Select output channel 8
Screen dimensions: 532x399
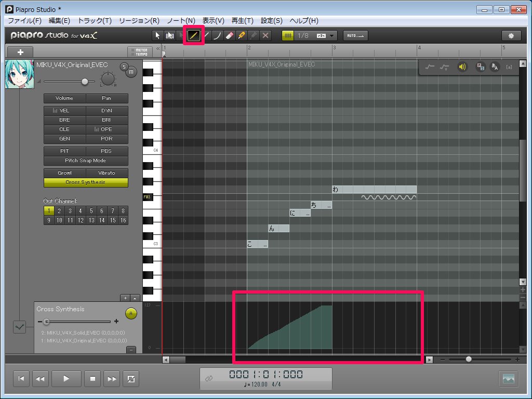[x=123, y=211]
